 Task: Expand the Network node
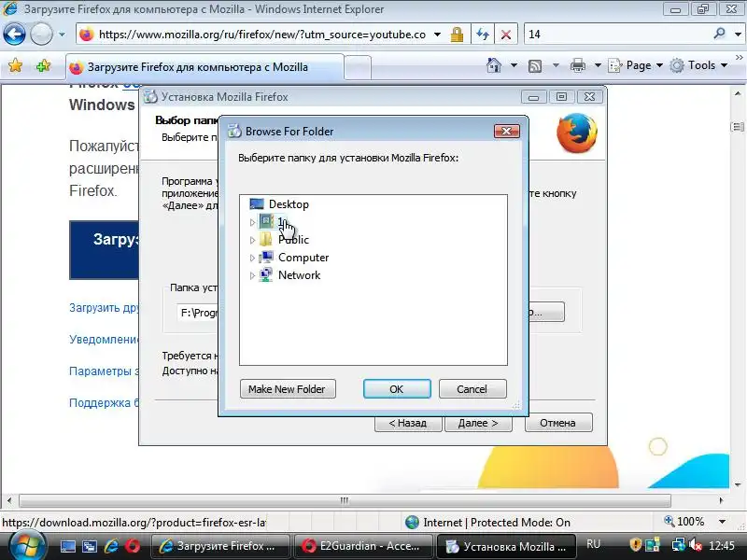252,275
